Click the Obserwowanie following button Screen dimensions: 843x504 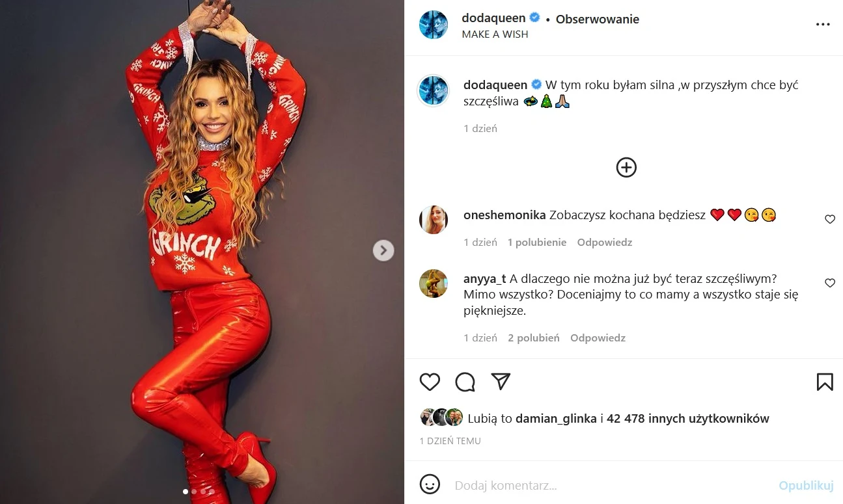(597, 20)
